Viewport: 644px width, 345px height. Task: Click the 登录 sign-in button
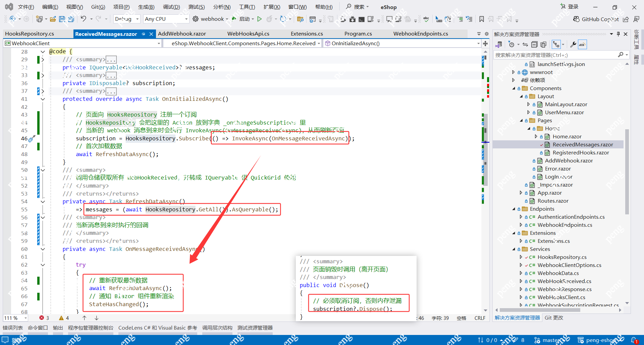570,7
